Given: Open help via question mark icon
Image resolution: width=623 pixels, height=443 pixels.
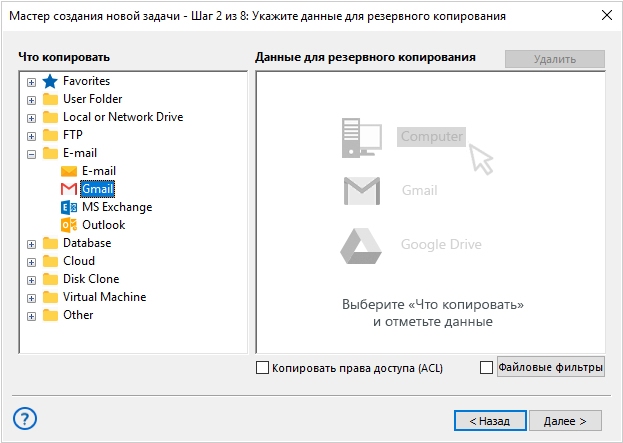Looking at the screenshot, I should click(x=25, y=418).
